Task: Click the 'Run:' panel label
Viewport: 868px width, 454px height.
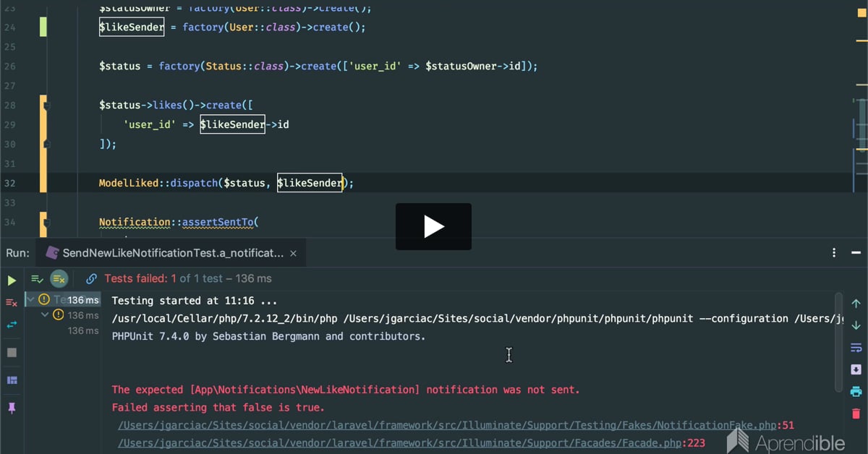Action: point(18,253)
